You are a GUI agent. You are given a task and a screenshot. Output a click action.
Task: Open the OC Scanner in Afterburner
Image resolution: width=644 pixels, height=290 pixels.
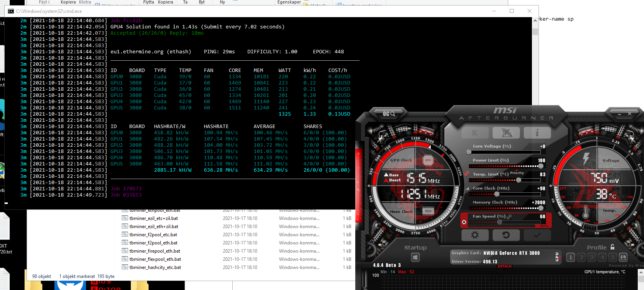click(389, 114)
